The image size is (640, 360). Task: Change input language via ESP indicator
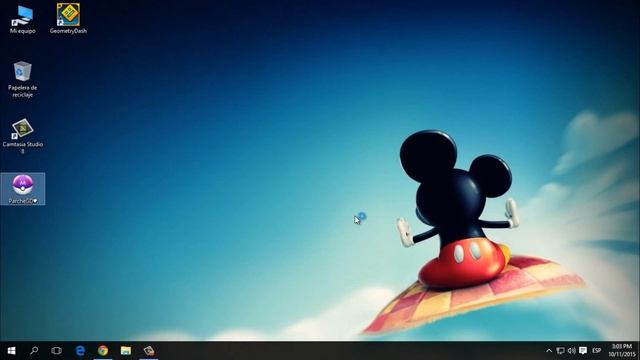click(597, 351)
